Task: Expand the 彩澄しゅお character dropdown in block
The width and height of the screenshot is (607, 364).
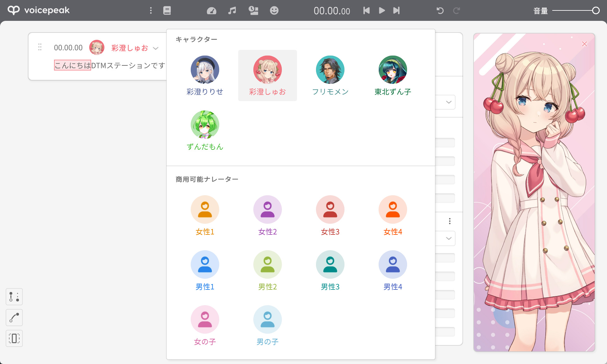Action: tap(155, 48)
